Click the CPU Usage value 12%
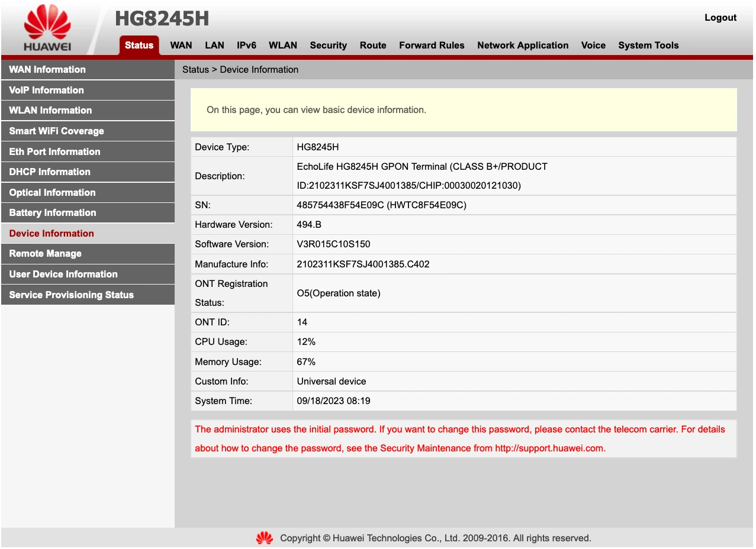The image size is (756, 549). [x=306, y=343]
